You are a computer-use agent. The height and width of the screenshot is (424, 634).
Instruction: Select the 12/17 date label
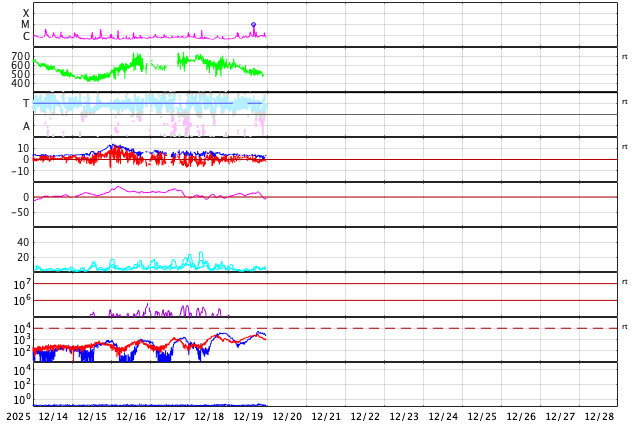(x=170, y=416)
